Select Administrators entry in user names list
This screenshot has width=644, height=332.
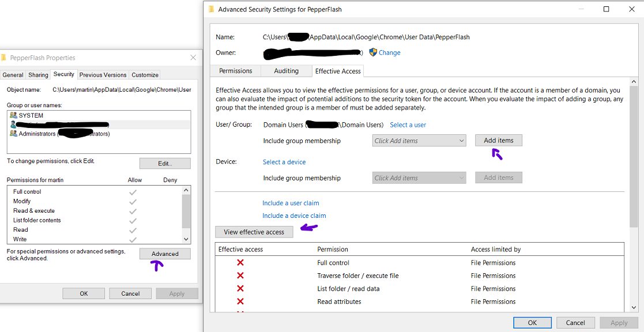tap(99, 133)
